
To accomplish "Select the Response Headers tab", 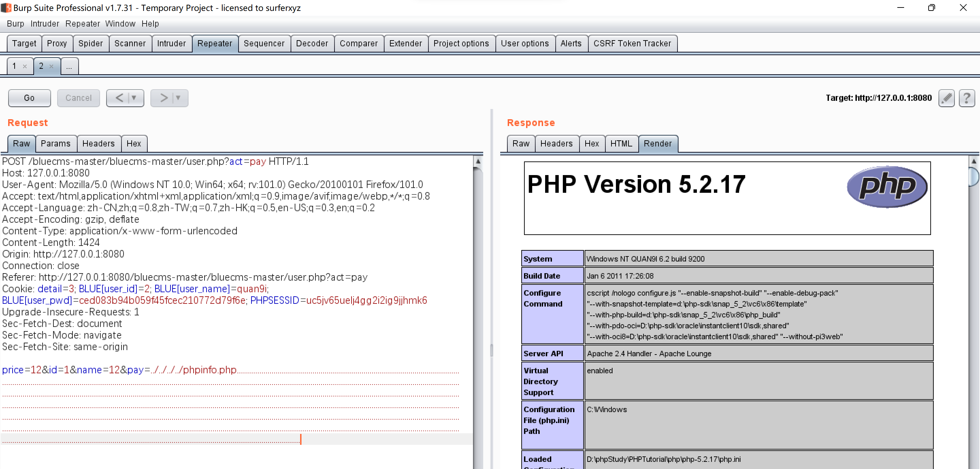I will point(557,143).
